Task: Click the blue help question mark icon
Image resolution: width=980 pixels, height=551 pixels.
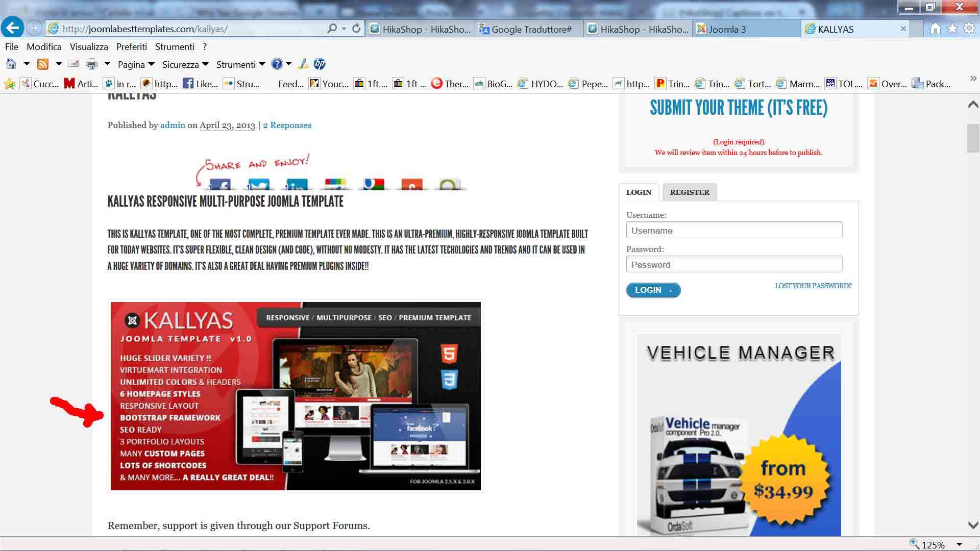Action: tap(277, 64)
